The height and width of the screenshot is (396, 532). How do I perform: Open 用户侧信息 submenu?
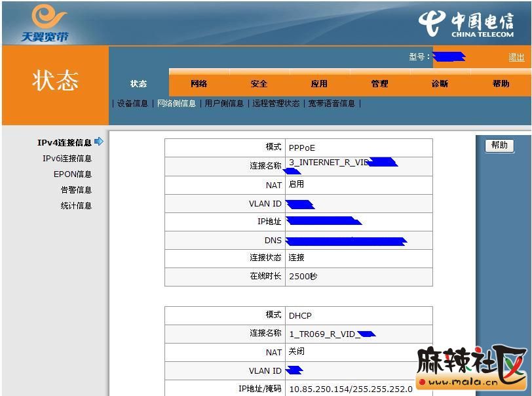224,104
